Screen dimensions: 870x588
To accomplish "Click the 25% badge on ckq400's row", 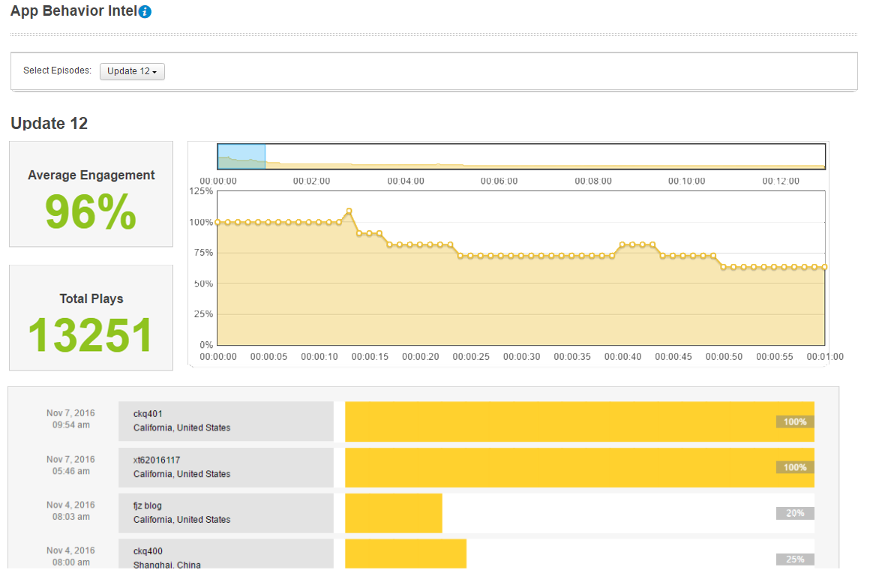I will point(794,559).
